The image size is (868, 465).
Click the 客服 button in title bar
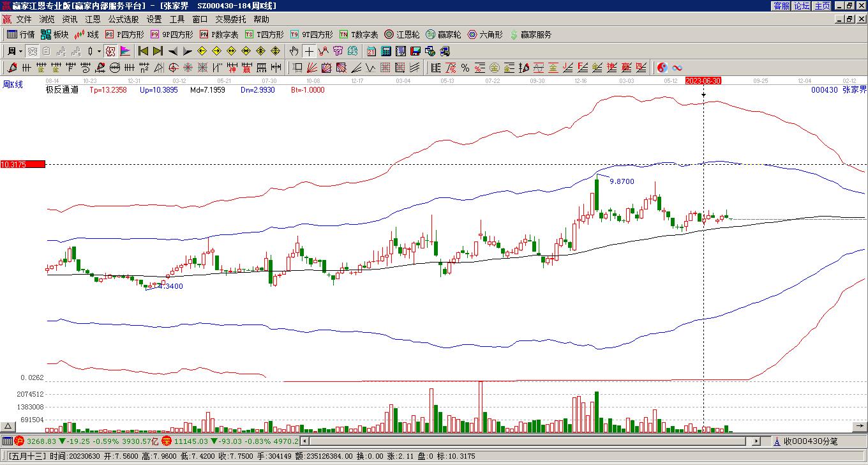click(781, 6)
